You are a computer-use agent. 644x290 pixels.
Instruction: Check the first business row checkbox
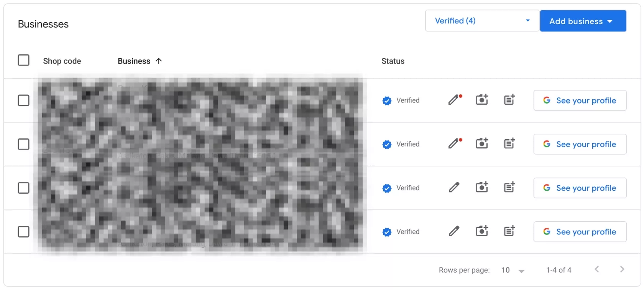point(24,101)
